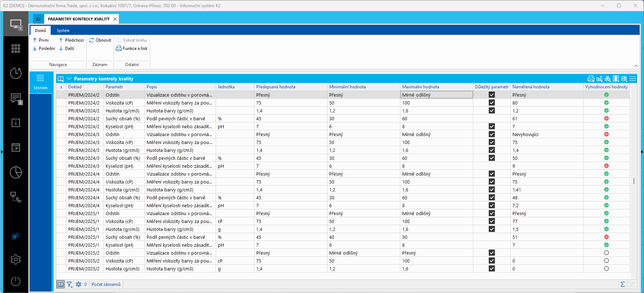Refresh records with Obnovit
This screenshot has height=293, width=644.
[x=100, y=40]
